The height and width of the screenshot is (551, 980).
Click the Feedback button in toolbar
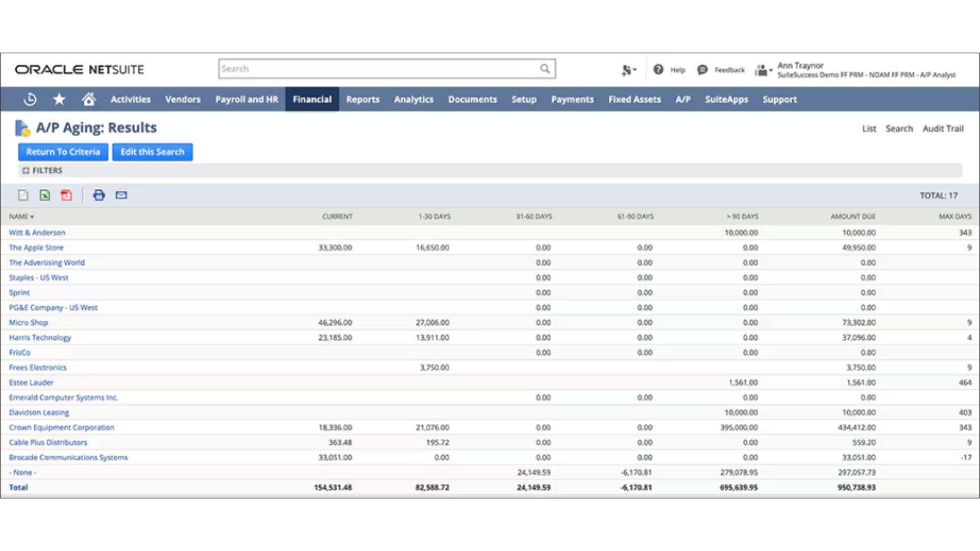tap(722, 69)
